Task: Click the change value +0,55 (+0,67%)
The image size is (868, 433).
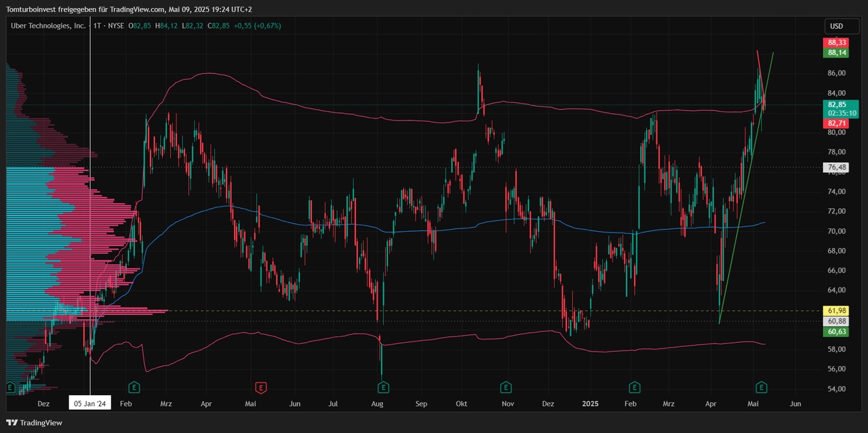Action: click(258, 26)
